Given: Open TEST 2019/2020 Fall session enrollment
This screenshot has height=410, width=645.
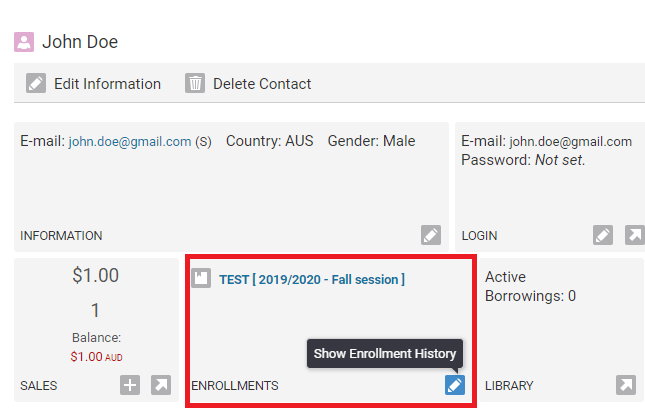Looking at the screenshot, I should (x=312, y=280).
